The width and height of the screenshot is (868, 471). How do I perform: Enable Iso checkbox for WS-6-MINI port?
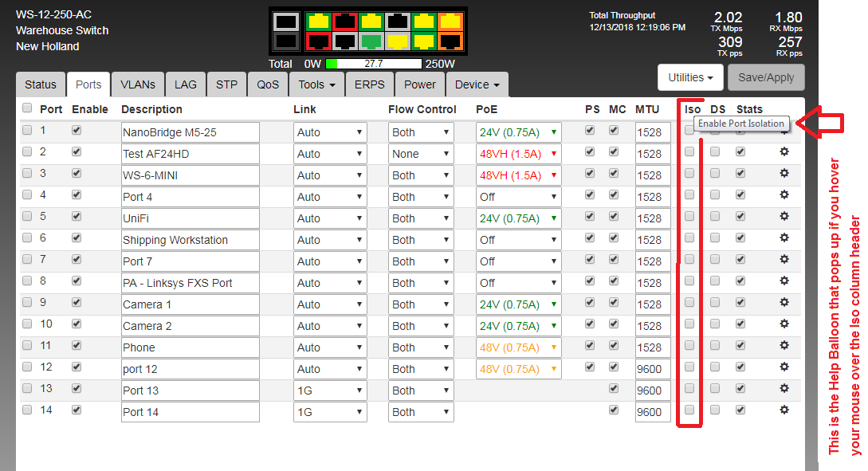(689, 173)
